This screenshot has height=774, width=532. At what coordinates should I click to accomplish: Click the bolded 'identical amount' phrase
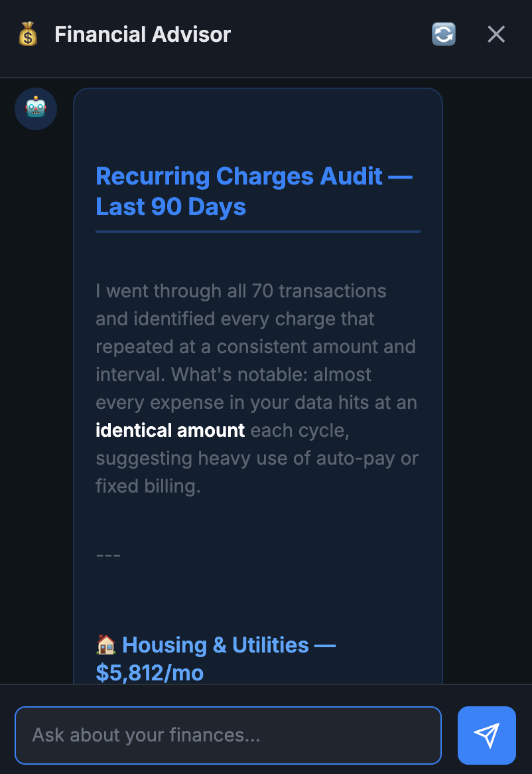coord(170,430)
